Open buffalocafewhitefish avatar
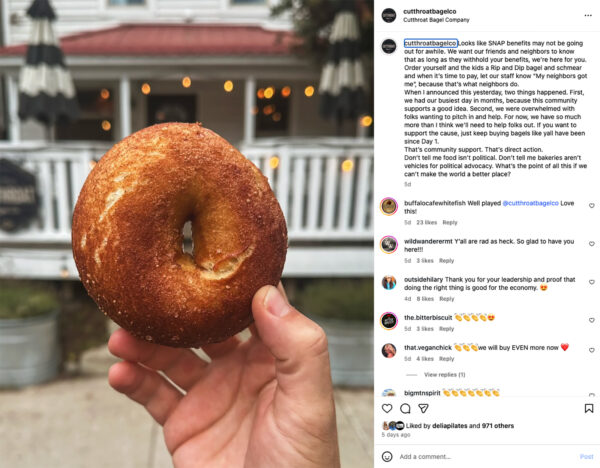The height and width of the screenshot is (468, 600). pos(389,207)
